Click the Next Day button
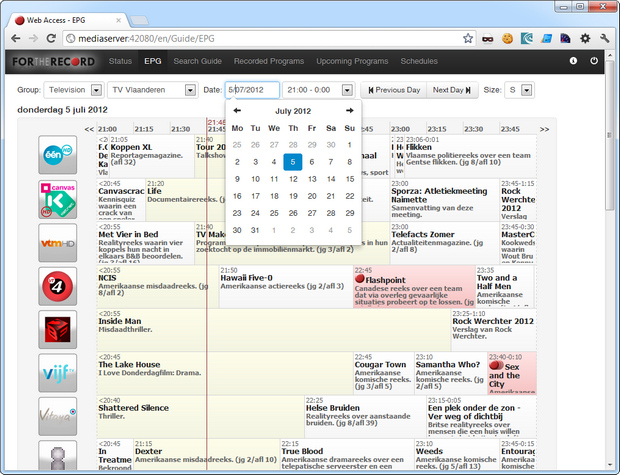This screenshot has height=475, width=620. pyautogui.click(x=452, y=90)
